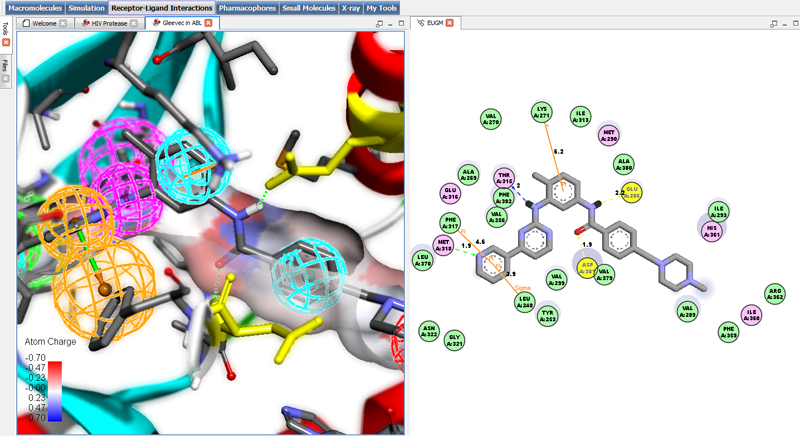Click the TYR A:253 residue node
This screenshot has width=800, height=436.
point(546,315)
